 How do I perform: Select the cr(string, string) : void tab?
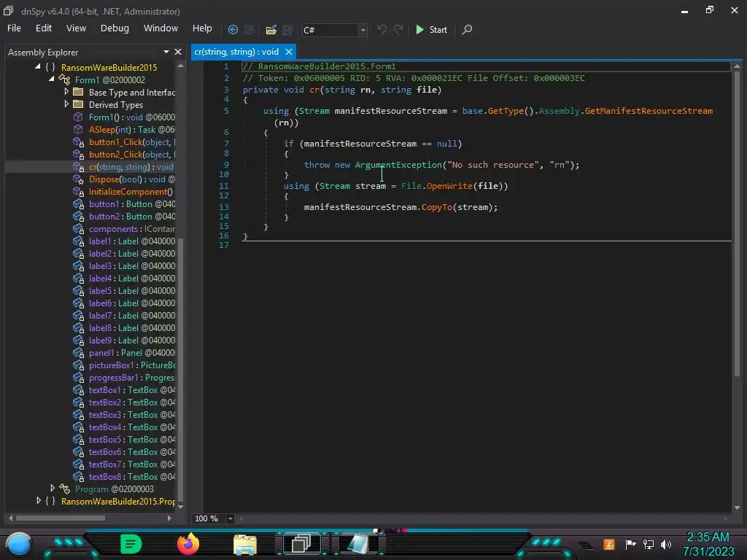coord(236,52)
